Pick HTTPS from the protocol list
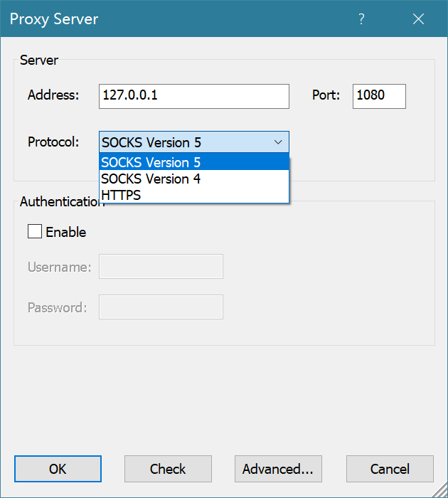The width and height of the screenshot is (448, 498). tap(193, 195)
